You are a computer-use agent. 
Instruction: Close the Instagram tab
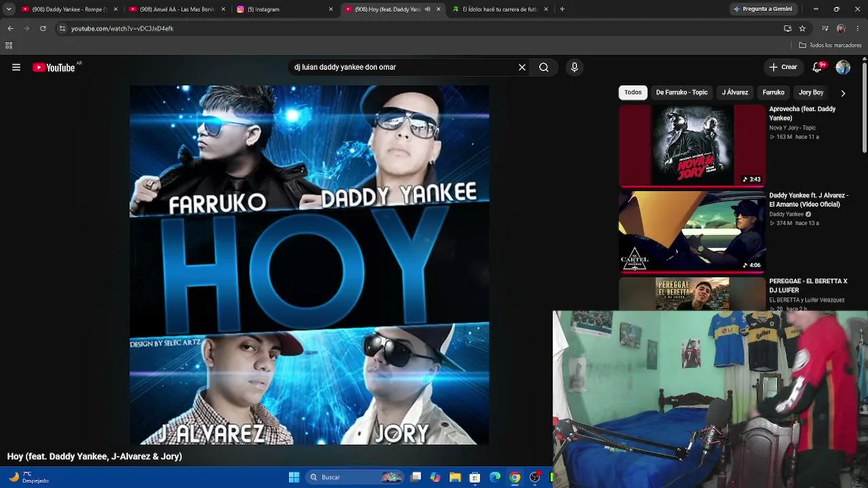tap(331, 9)
